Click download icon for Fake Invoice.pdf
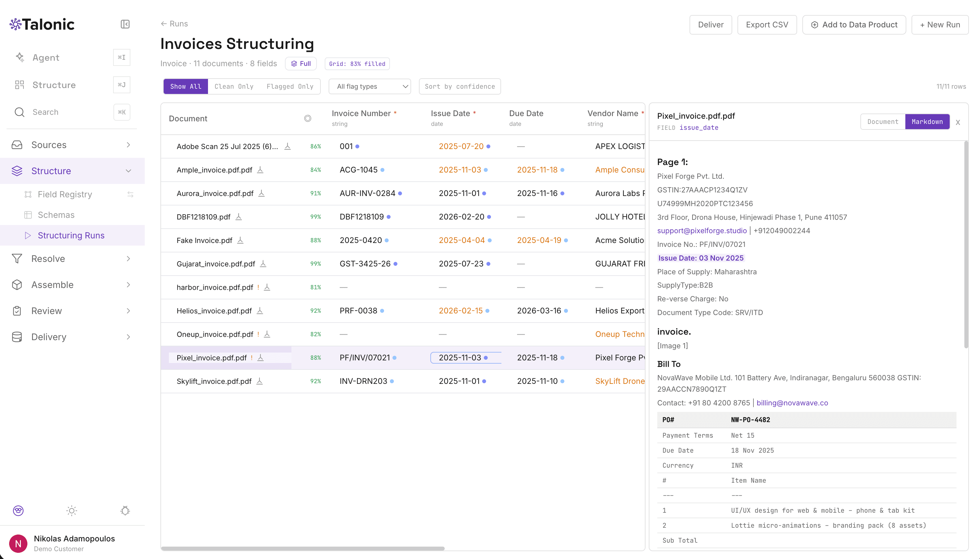The width and height of the screenshot is (980, 559). [x=240, y=240]
